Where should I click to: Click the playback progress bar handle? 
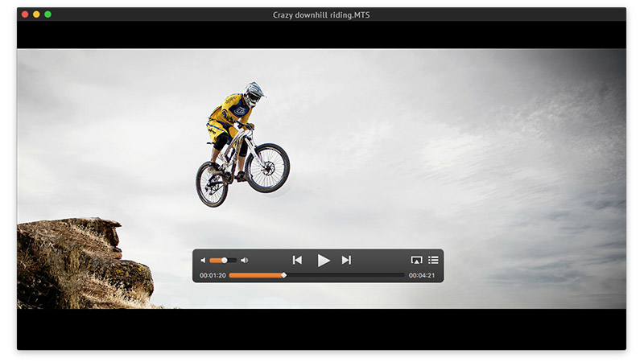pos(284,275)
